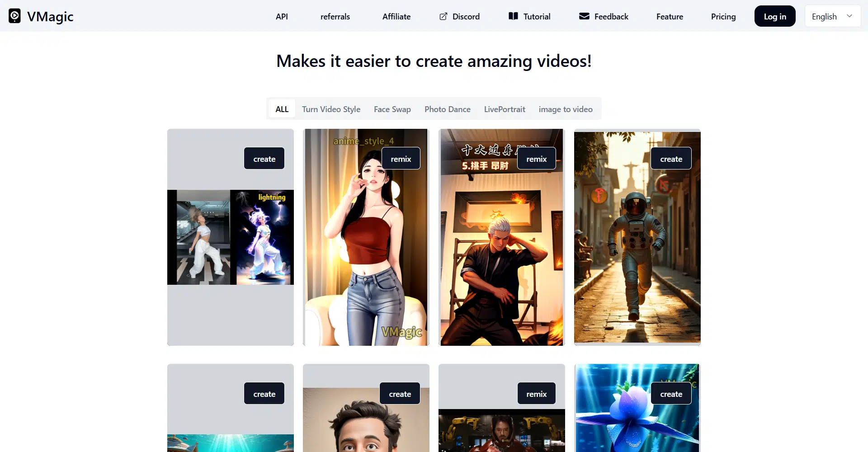868x452 pixels.
Task: Open the Pricing page
Action: click(x=723, y=16)
